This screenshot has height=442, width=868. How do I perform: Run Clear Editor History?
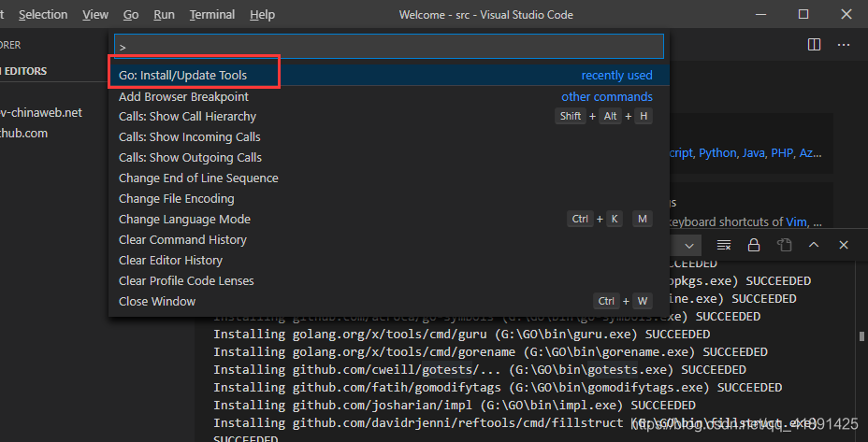[388, 260]
